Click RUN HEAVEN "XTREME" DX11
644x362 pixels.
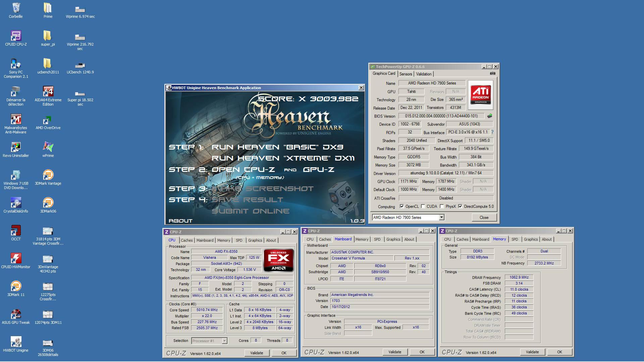(x=283, y=158)
